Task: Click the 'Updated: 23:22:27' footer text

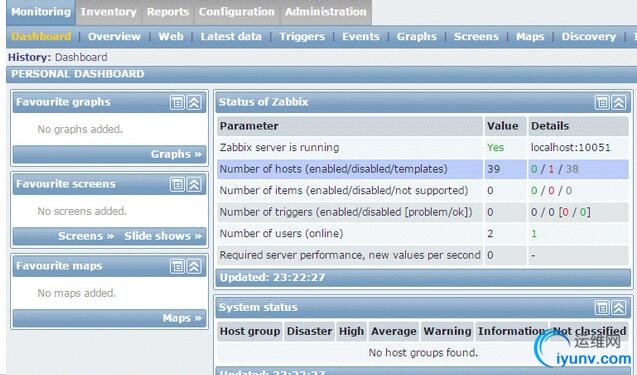Action: [x=272, y=277]
